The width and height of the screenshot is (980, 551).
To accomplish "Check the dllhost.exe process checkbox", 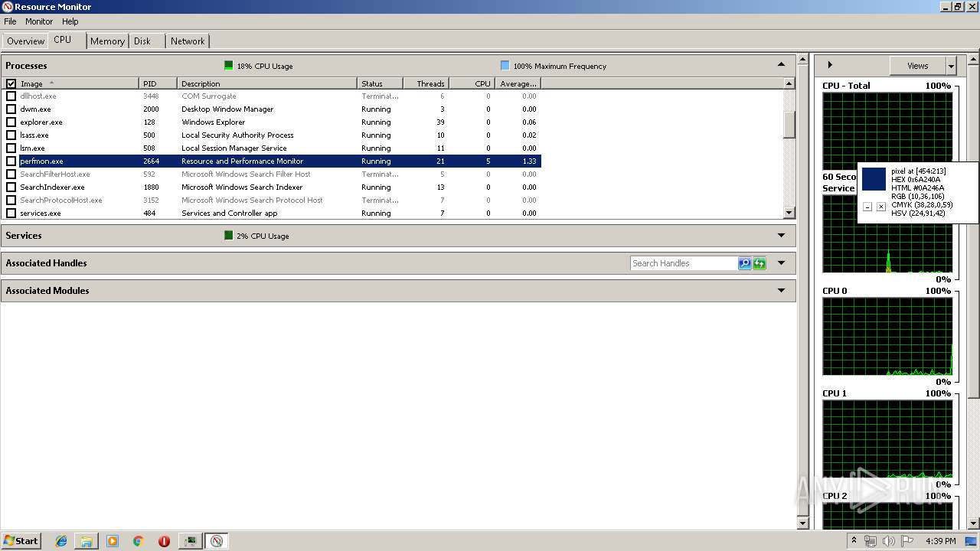I will click(11, 96).
